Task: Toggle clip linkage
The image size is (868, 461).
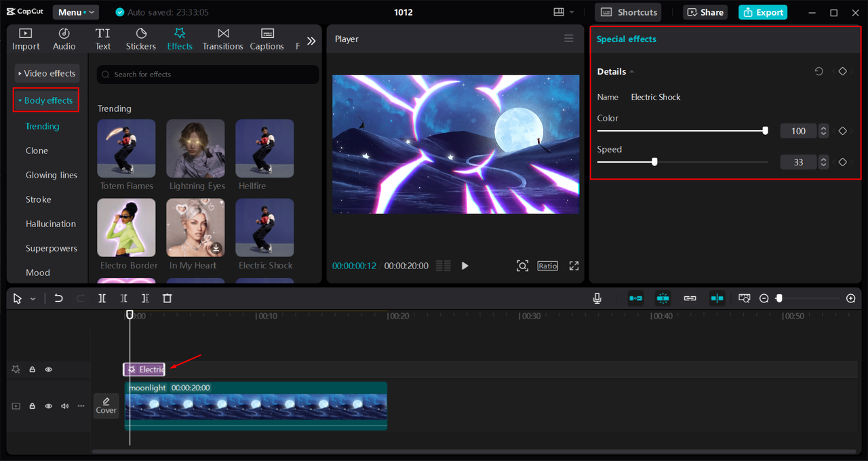Action: tap(690, 298)
